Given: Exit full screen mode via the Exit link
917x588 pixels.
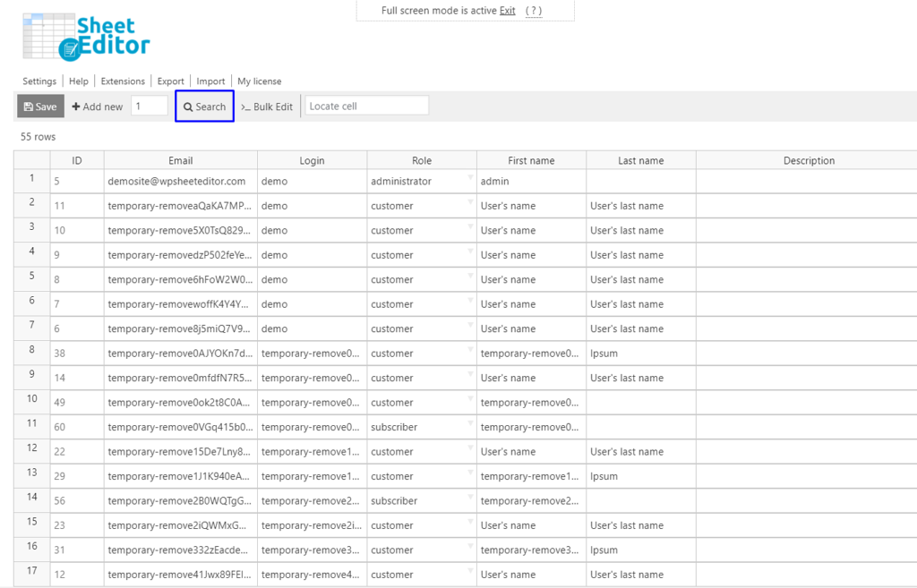Looking at the screenshot, I should coord(507,10).
